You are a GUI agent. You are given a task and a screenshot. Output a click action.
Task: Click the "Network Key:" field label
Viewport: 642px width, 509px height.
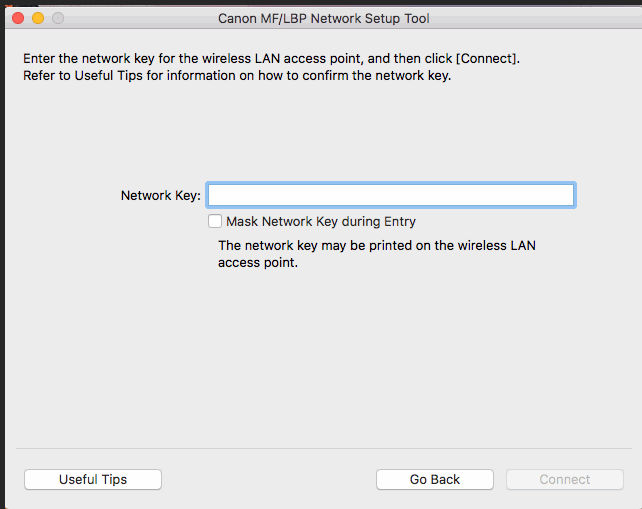click(160, 195)
